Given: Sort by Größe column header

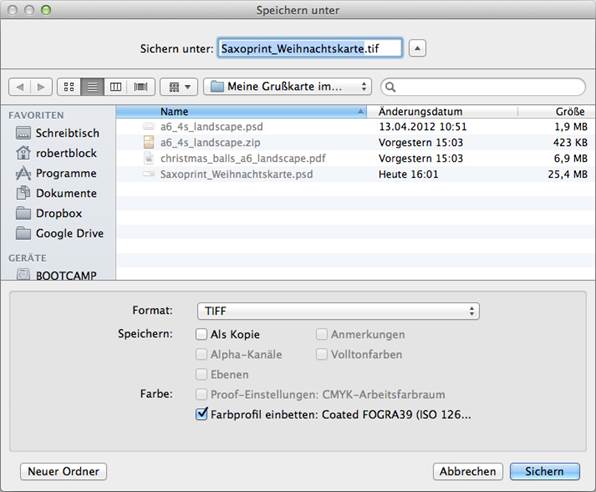Looking at the screenshot, I should coord(556,112).
